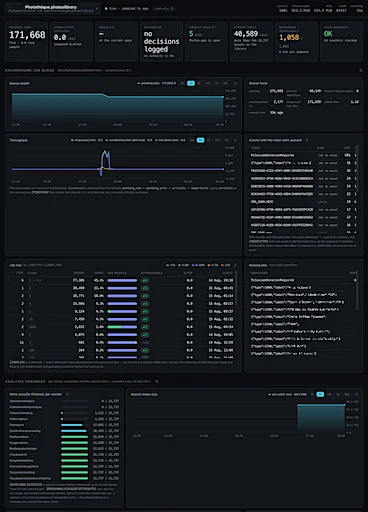368x512 pixels.
Task: Toggle 1-7d age bucket in Job mix legend
Action: (x=213, y=265)
